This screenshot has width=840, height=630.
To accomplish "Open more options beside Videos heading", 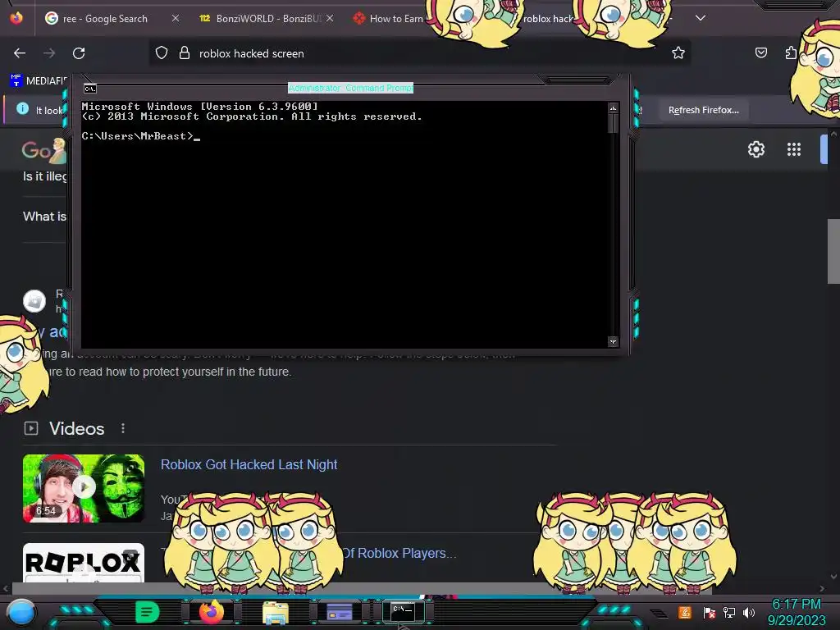I will [x=123, y=428].
